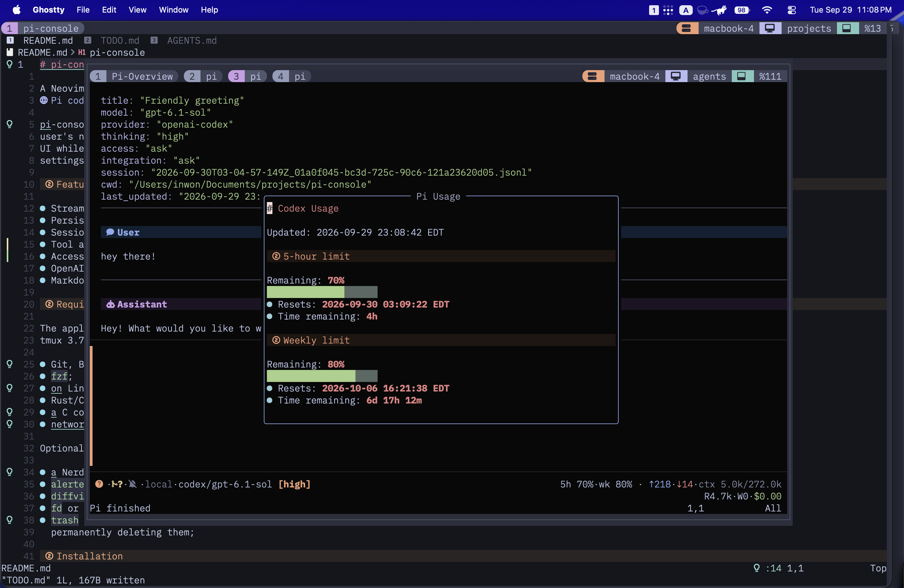Click the Wi-Fi icon in the menu bar
Image resolution: width=904 pixels, height=588 pixels.
767,10
